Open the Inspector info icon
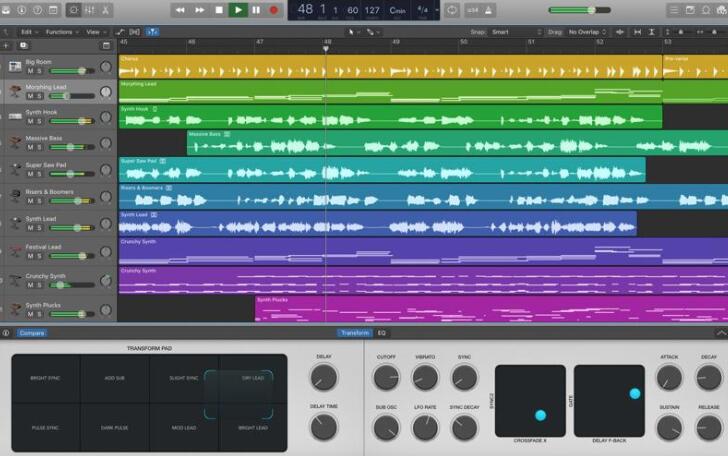Image resolution: width=728 pixels, height=456 pixels. coord(22,10)
